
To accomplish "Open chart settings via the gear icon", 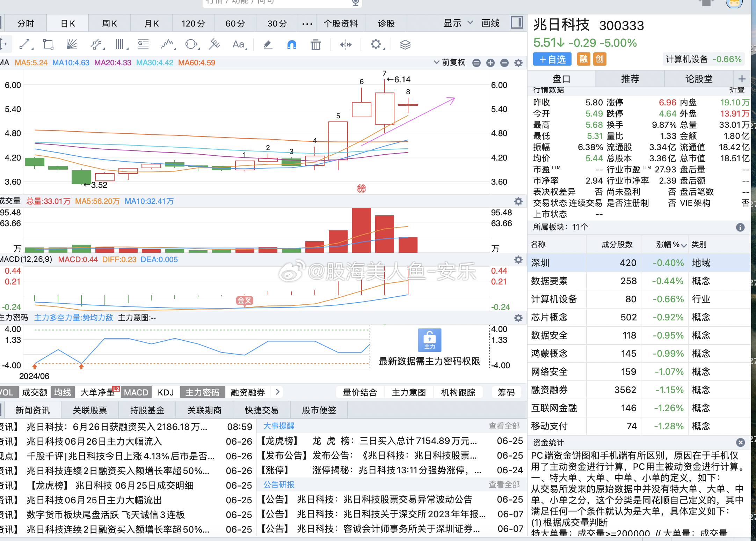I will (376, 44).
